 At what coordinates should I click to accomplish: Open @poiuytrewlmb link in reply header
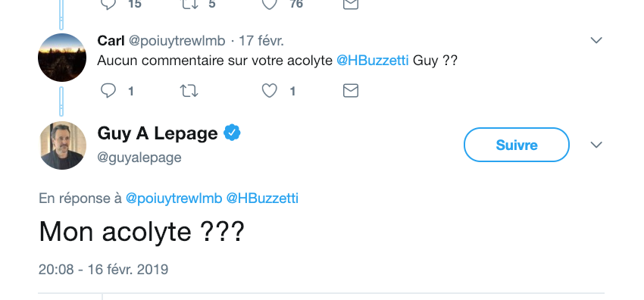[x=174, y=198]
